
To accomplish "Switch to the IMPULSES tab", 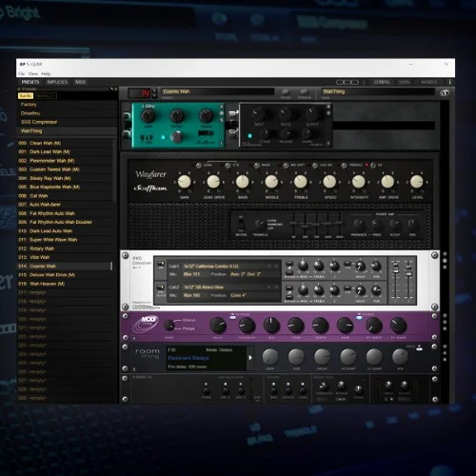I will [57, 82].
